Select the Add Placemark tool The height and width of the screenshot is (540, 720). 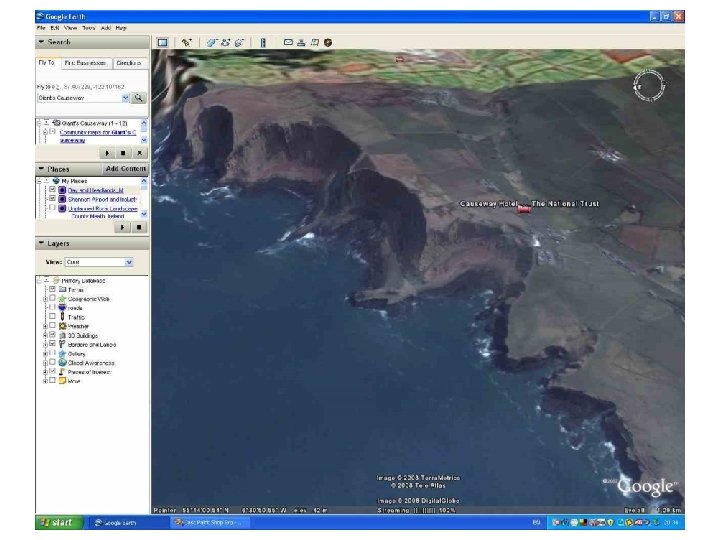186,43
